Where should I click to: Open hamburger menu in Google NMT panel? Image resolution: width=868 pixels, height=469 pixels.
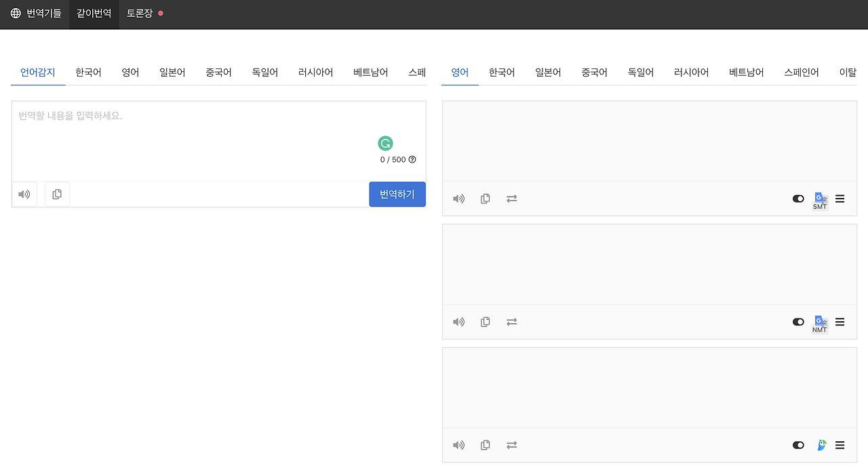[x=840, y=322]
